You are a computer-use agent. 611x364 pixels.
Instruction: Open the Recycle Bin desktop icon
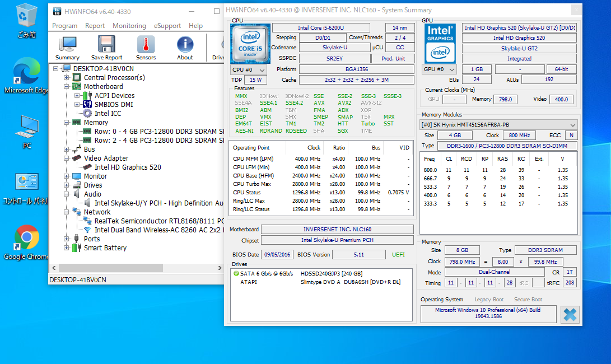(x=26, y=21)
